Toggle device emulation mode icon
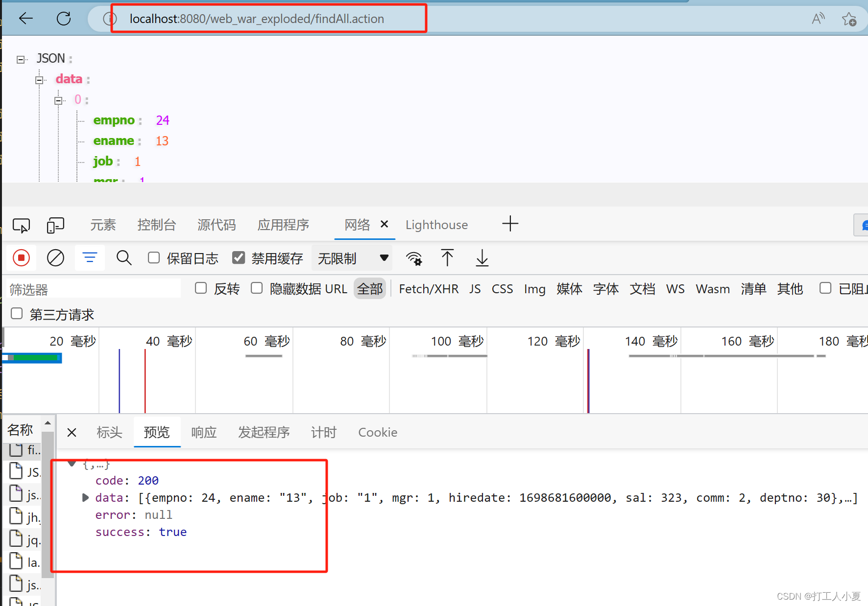 coord(55,225)
